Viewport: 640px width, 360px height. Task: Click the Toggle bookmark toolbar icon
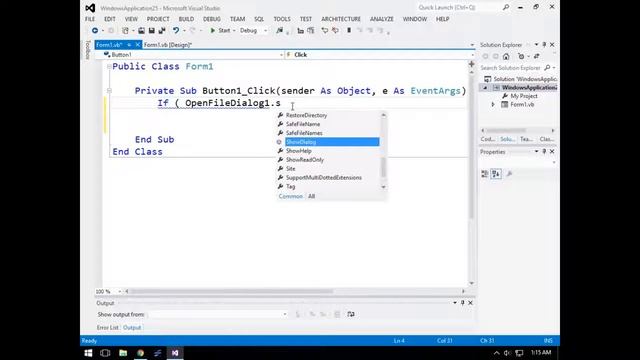(349, 31)
